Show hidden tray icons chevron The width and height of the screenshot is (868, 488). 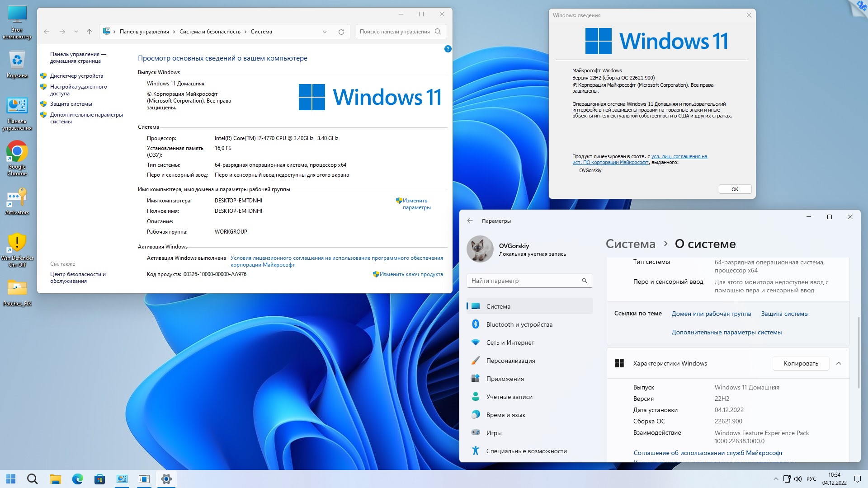tap(776, 479)
